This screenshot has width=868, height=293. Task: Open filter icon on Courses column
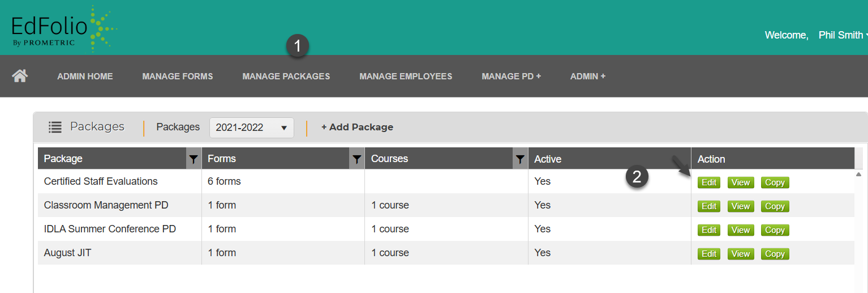coord(519,160)
